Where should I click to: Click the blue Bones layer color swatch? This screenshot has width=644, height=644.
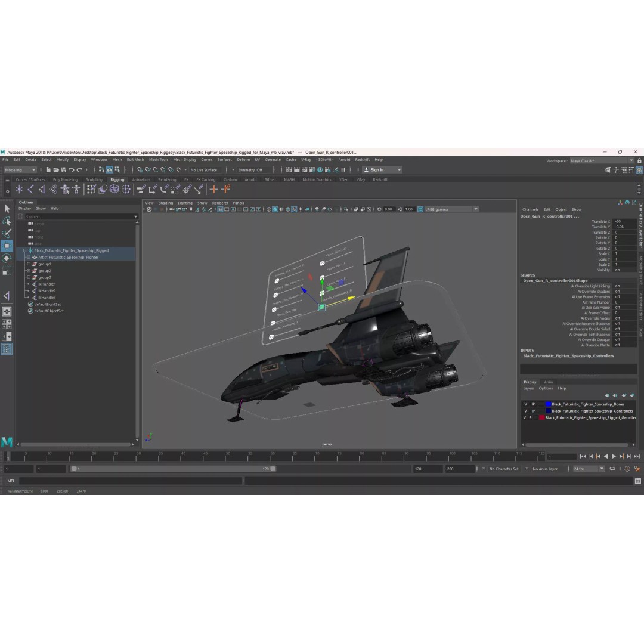[548, 404]
